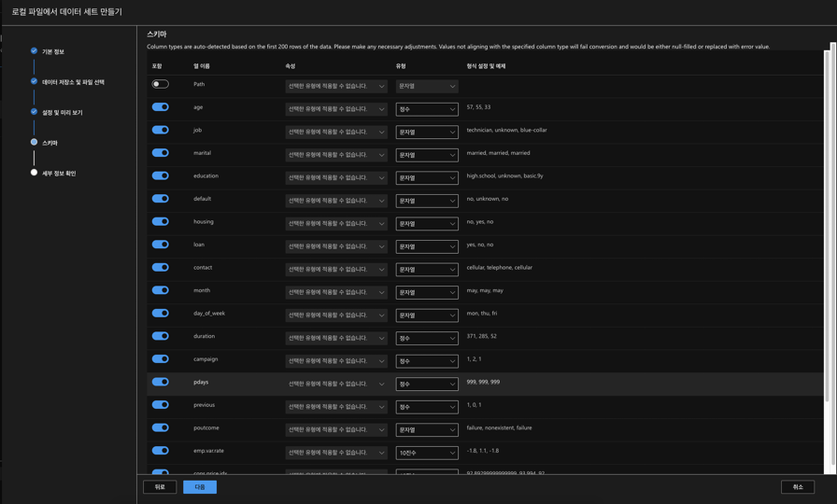This screenshot has width=837, height=504.
Task: Click the example text 'technician, unknown, blue-collar'
Action: [x=506, y=130]
